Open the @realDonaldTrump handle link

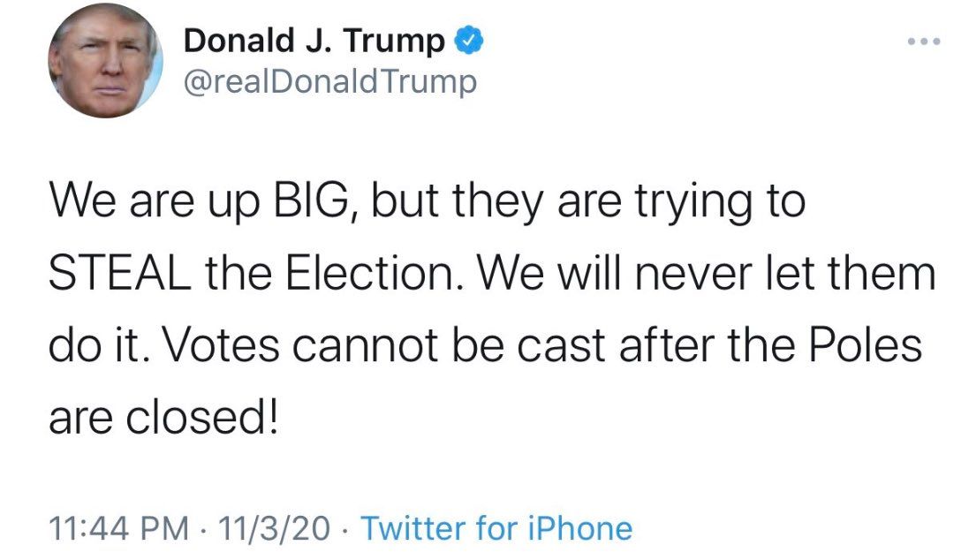(x=329, y=82)
